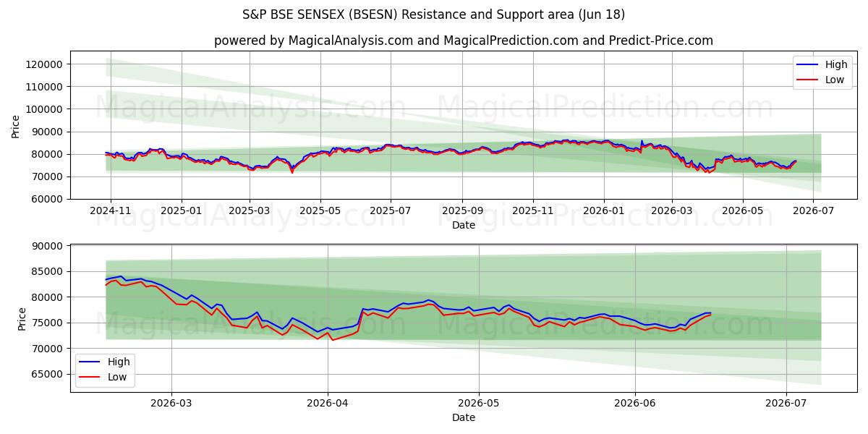
Task: Click the 100000 y-axis label in the top chart
Action: click(x=46, y=109)
